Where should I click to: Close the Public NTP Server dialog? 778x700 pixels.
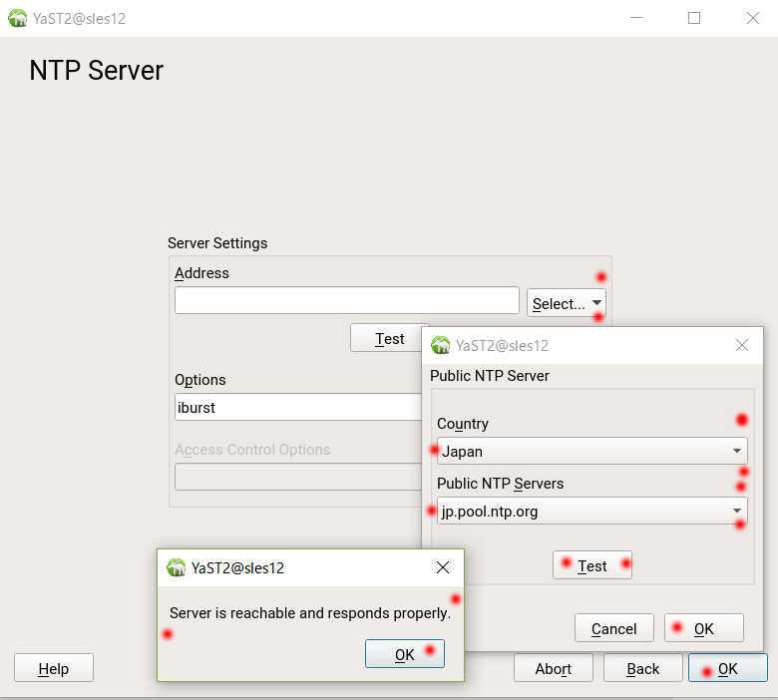[742, 345]
